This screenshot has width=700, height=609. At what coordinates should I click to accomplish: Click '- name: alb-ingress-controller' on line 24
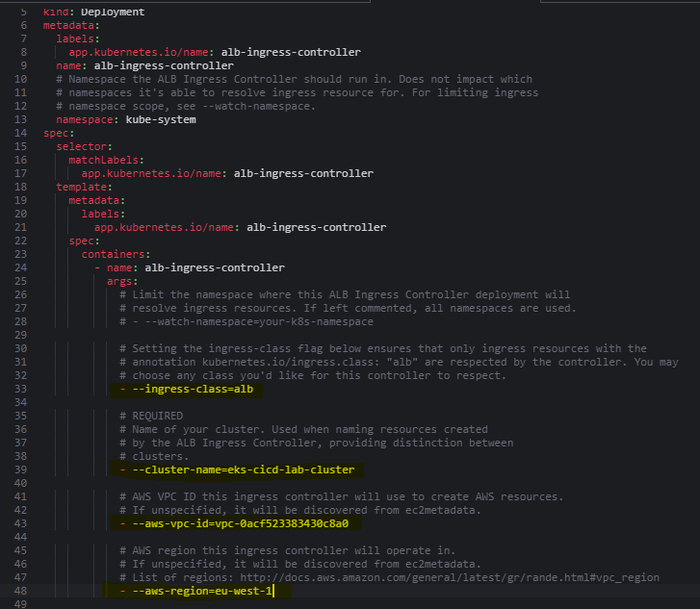190,267
